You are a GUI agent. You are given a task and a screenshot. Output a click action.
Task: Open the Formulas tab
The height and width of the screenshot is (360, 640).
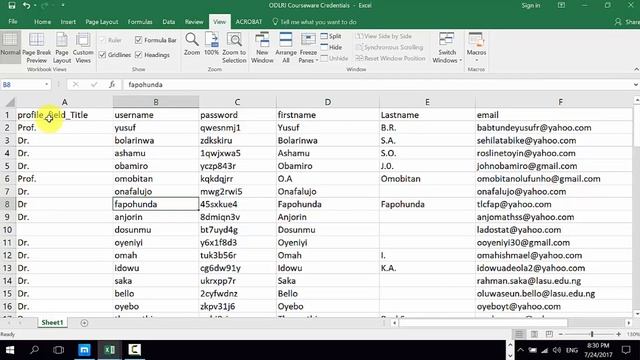point(140,22)
